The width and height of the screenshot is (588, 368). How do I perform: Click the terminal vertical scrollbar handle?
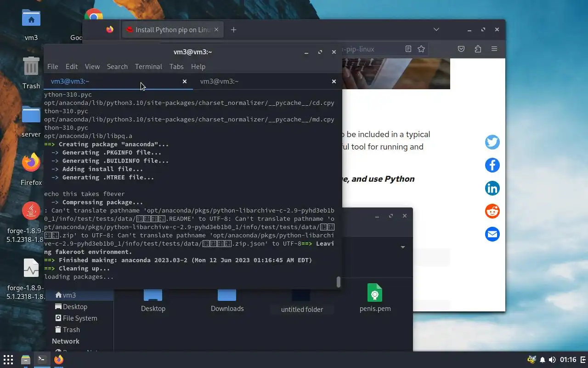click(x=339, y=282)
